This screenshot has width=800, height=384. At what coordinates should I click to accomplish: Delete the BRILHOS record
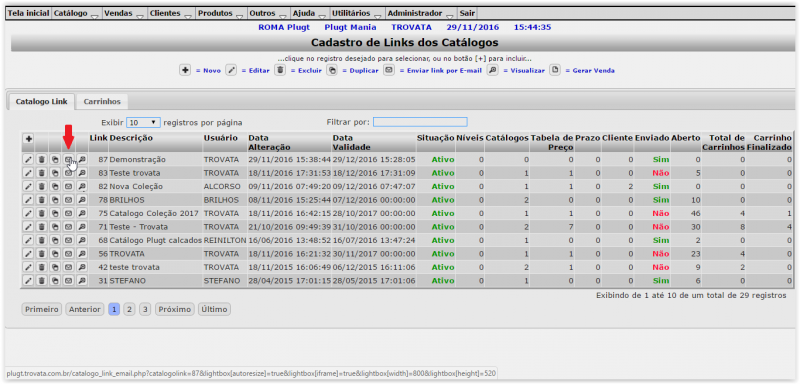[x=42, y=200]
